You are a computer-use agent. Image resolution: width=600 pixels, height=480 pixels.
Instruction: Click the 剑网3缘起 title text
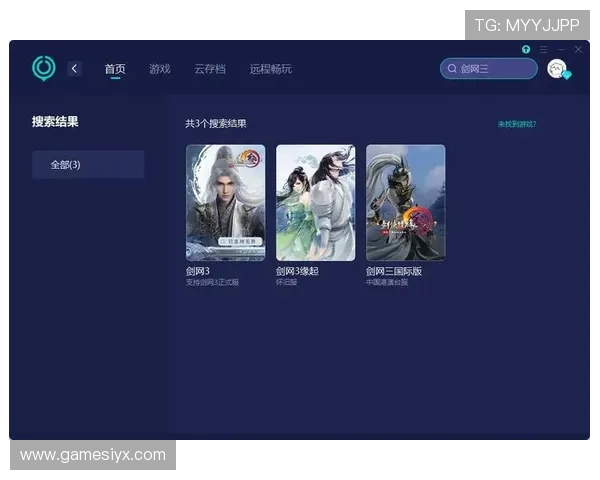297,271
